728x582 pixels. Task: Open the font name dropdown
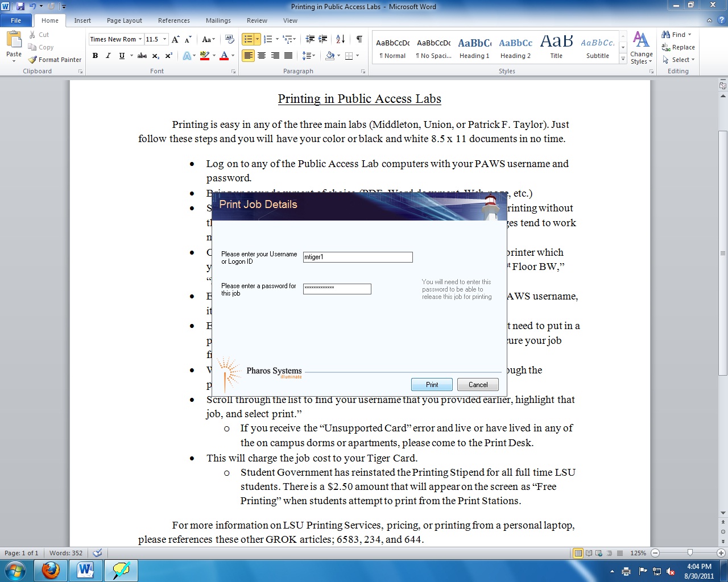click(140, 39)
